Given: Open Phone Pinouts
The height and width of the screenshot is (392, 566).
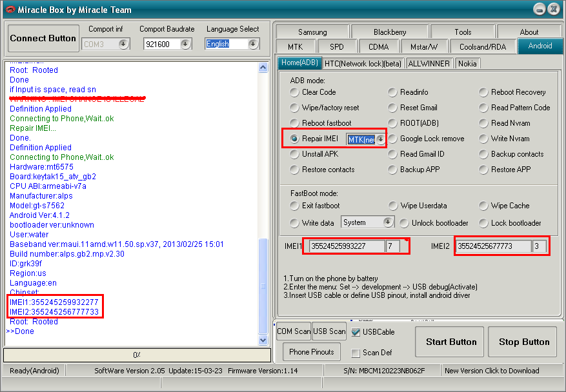Looking at the screenshot, I should pyautogui.click(x=312, y=351).
